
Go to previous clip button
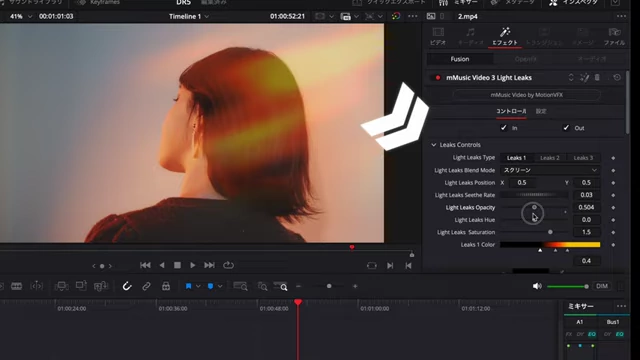tap(408, 266)
